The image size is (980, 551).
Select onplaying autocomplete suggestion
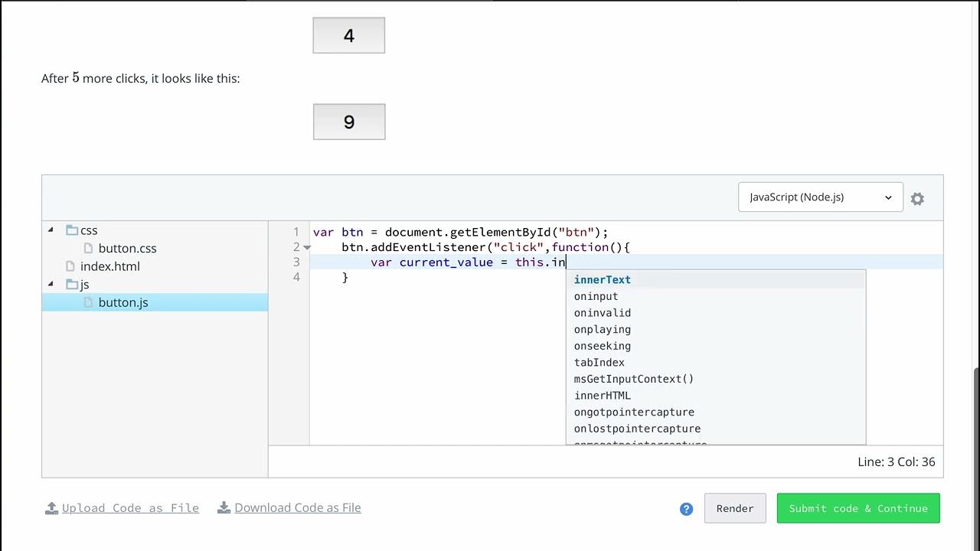[x=716, y=329]
